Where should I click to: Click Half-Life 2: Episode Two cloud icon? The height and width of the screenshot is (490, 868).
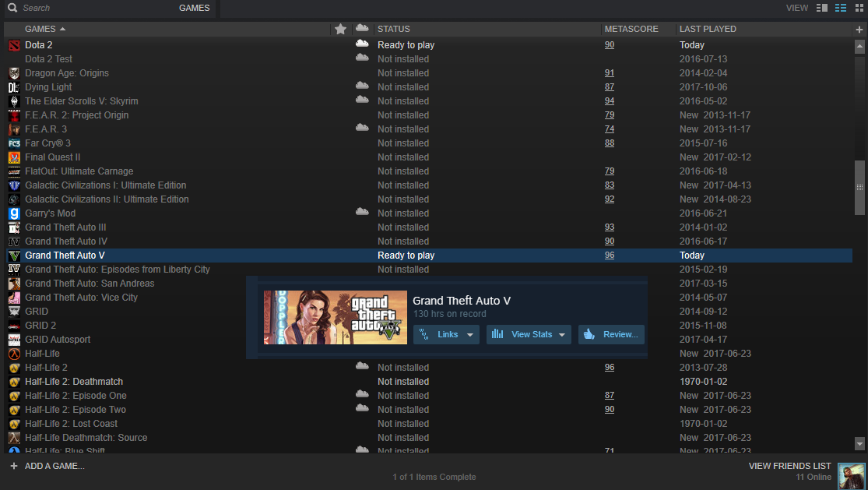point(362,407)
